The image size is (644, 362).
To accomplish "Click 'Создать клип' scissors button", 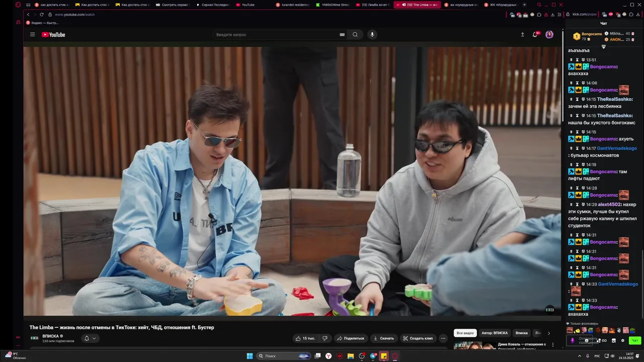I will tap(418, 338).
